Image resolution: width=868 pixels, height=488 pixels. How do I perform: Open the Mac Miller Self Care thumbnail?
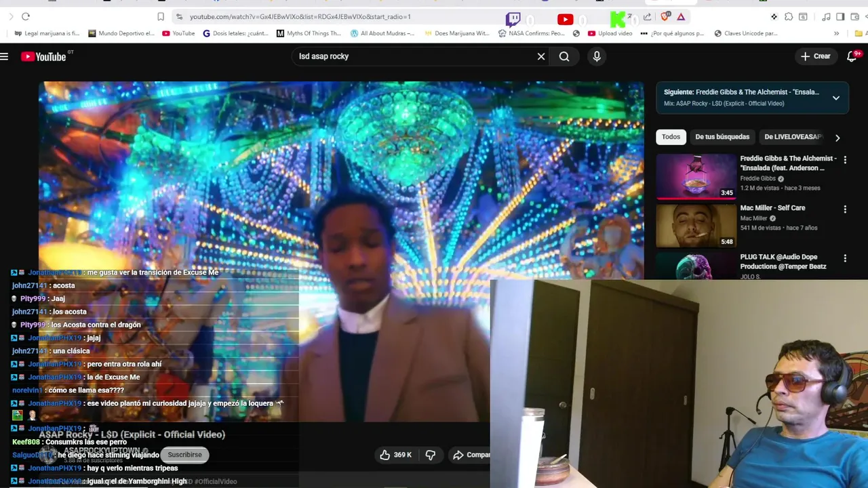pyautogui.click(x=696, y=225)
